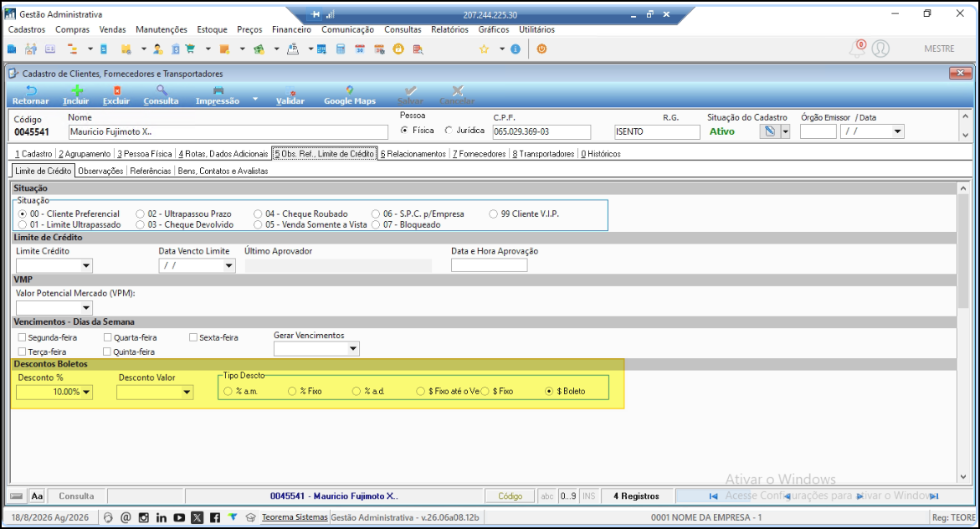This screenshot has height=529, width=980.
Task: Click the orange padlock toolbar icon
Action: (398, 49)
